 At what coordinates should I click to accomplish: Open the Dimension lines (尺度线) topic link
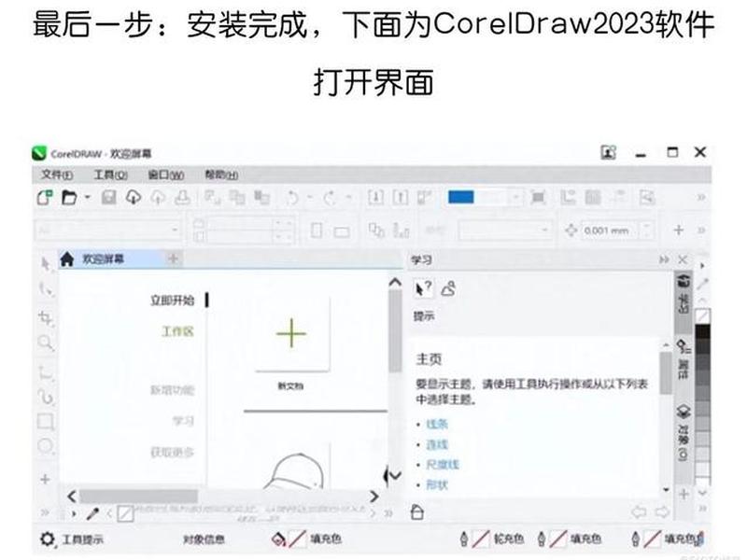[x=442, y=464]
